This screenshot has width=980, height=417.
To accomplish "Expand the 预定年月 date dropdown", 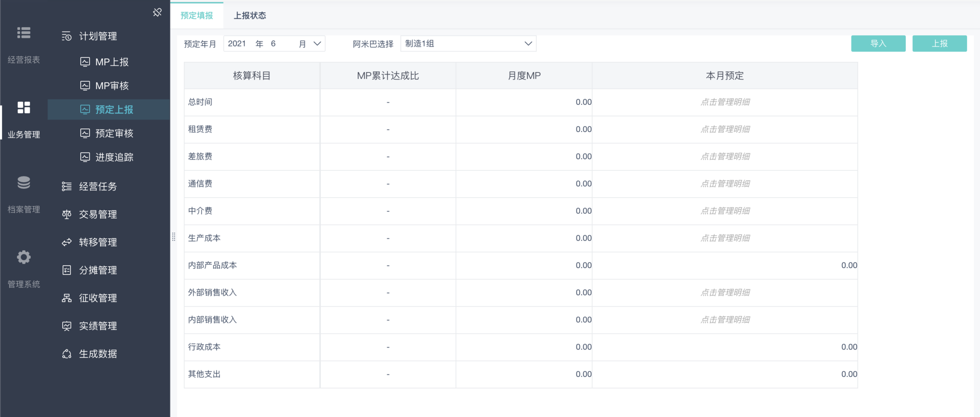I will coord(317,44).
